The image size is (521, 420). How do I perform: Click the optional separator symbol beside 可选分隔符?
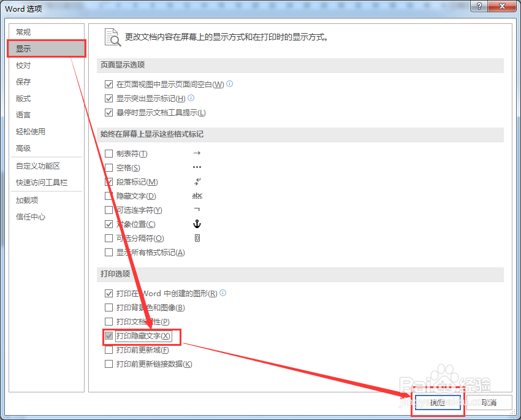coord(197,238)
